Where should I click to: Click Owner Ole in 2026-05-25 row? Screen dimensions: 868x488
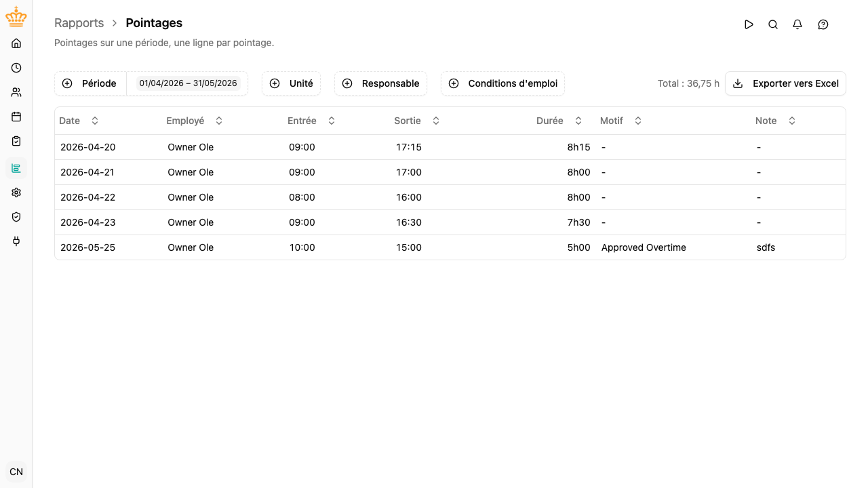coord(191,247)
